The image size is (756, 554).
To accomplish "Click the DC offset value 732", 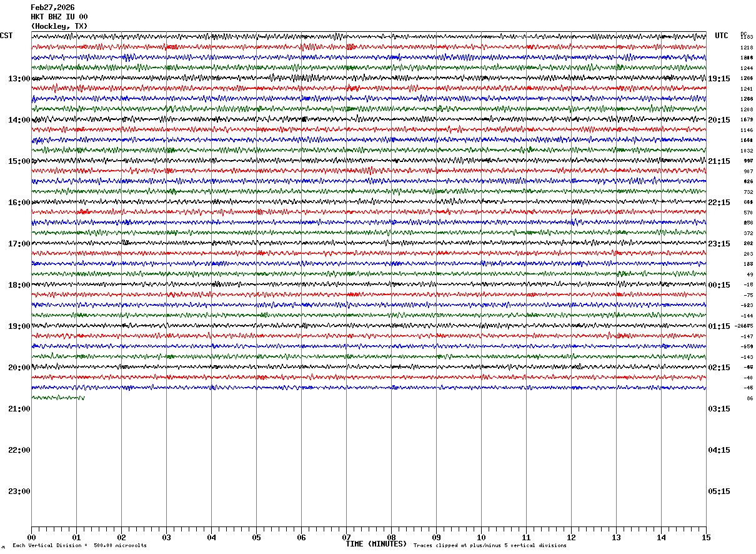I will tap(748, 192).
